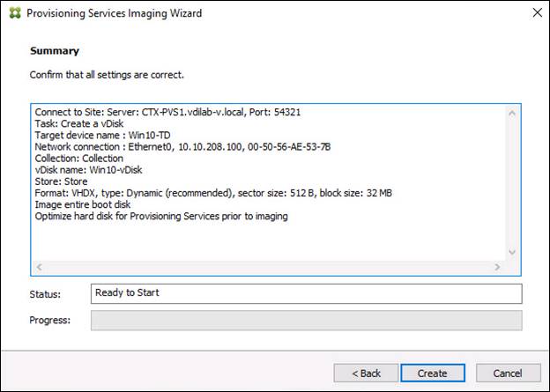This screenshot has height=392, width=550.
Task: Click the Create button
Action: 432,373
